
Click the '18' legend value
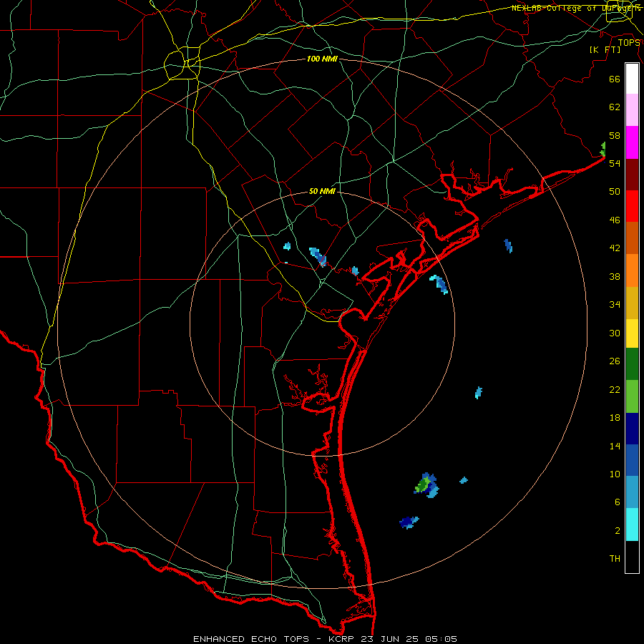615,418
